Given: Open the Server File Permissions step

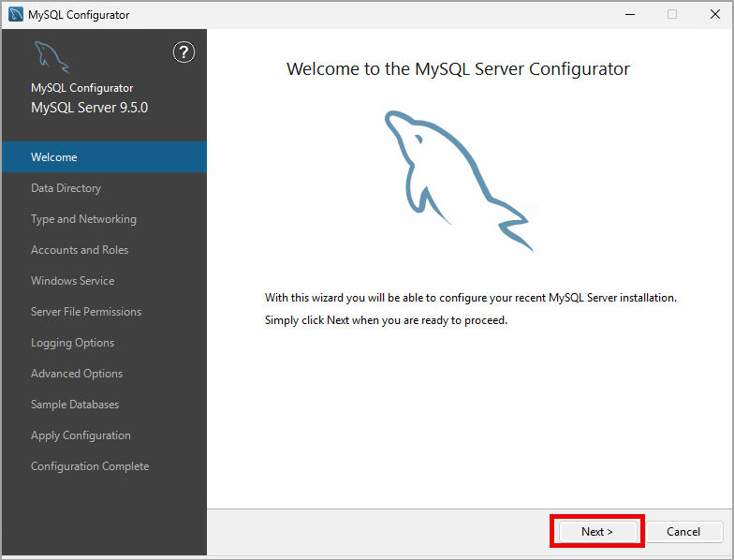Looking at the screenshot, I should coord(86,312).
